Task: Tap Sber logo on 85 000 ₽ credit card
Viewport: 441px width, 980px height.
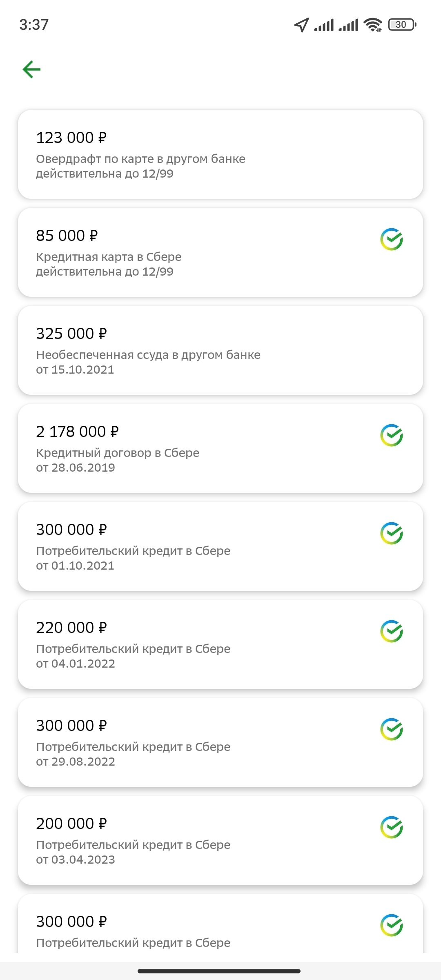Action: click(x=392, y=239)
